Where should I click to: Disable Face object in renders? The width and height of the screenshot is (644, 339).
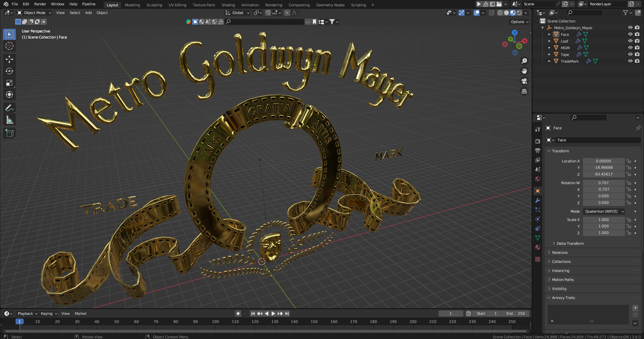click(637, 34)
